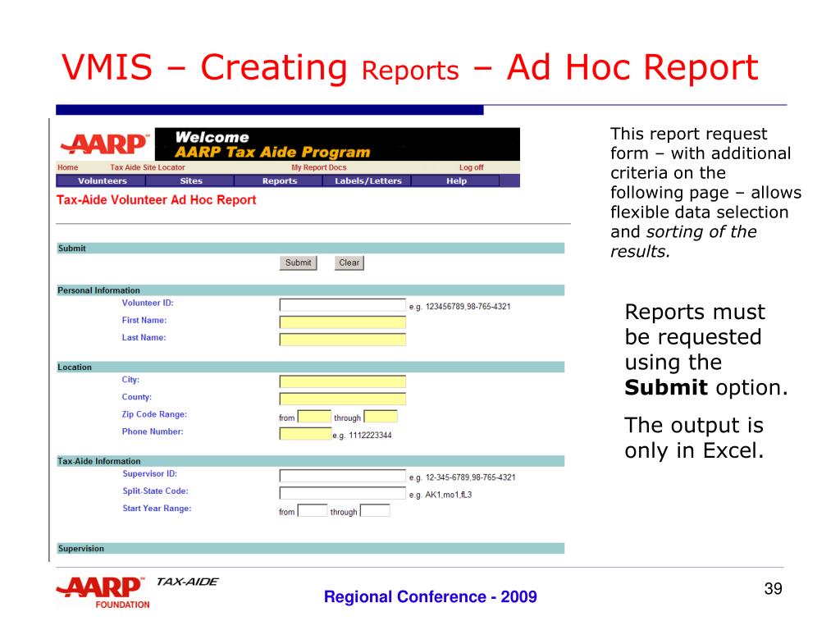Image resolution: width=840 pixels, height=630 pixels.
Task: Click the Start Year Range from field
Action: (x=313, y=510)
